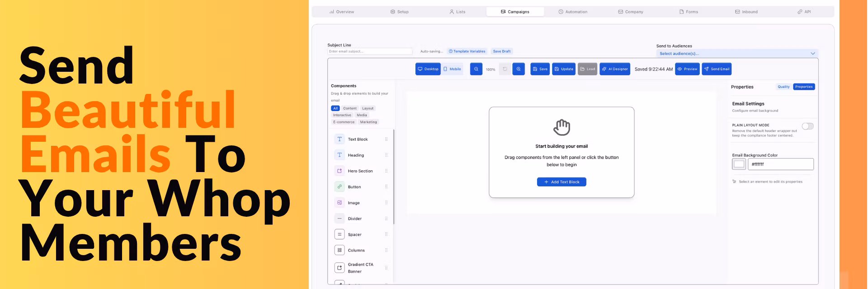This screenshot has height=289, width=868.
Task: Switch to the Quality panel tab
Action: point(783,87)
